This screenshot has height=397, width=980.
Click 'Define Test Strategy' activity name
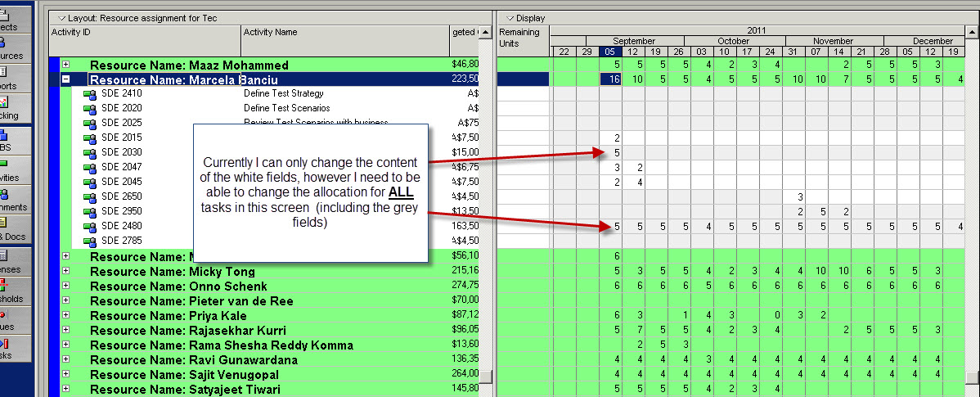tap(284, 94)
